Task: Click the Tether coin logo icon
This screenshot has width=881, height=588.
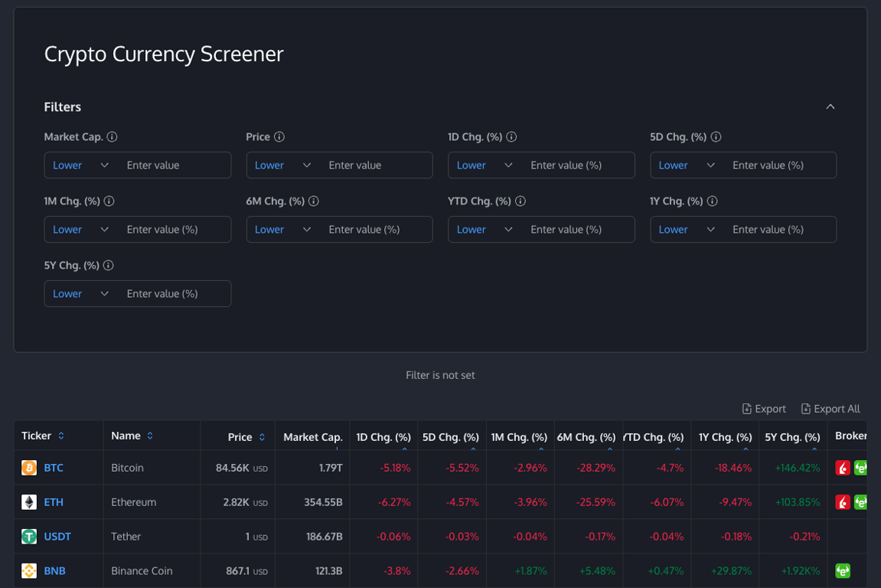Action: point(29,537)
